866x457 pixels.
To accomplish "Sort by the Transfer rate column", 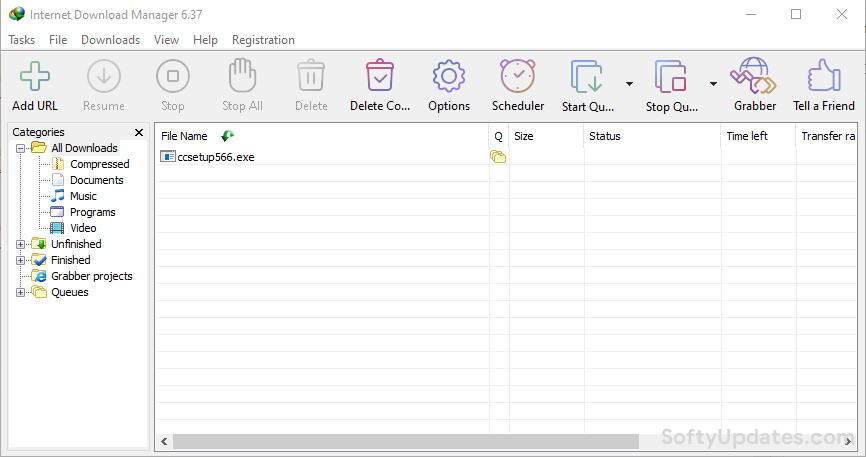I will [827, 136].
